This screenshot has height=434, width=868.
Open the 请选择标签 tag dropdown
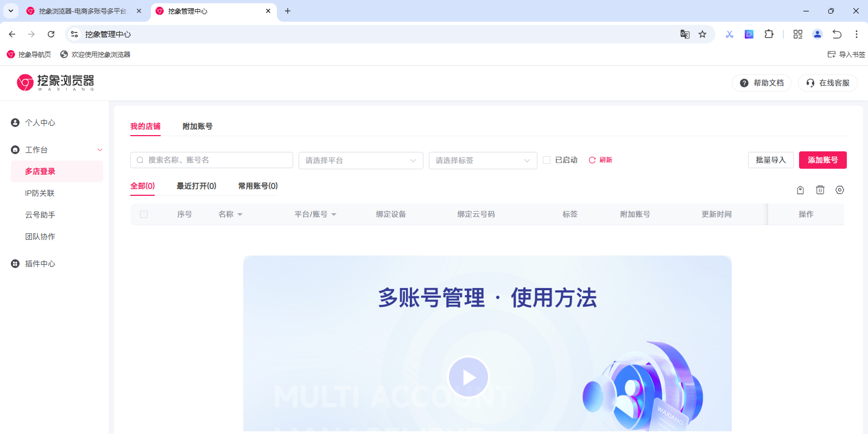[483, 161]
